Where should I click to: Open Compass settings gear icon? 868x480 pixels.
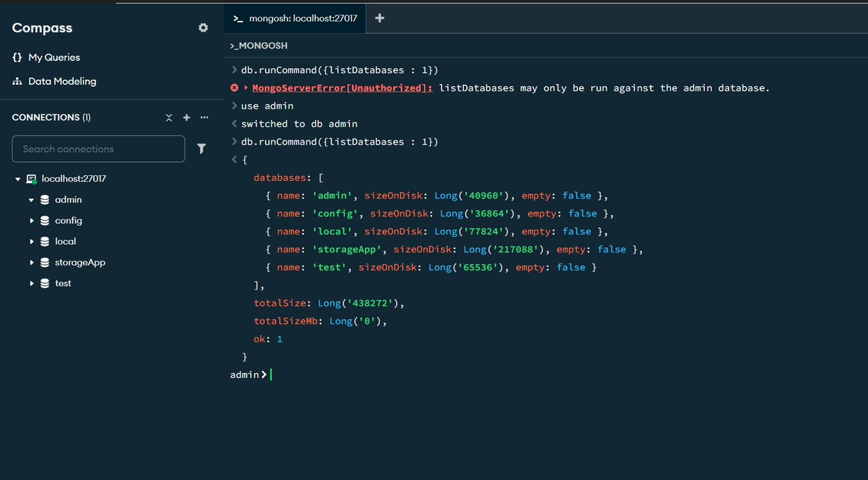coord(203,28)
